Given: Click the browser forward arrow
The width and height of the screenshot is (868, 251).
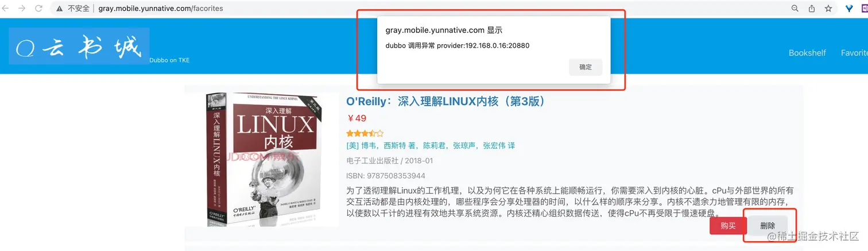Looking at the screenshot, I should tap(22, 9).
